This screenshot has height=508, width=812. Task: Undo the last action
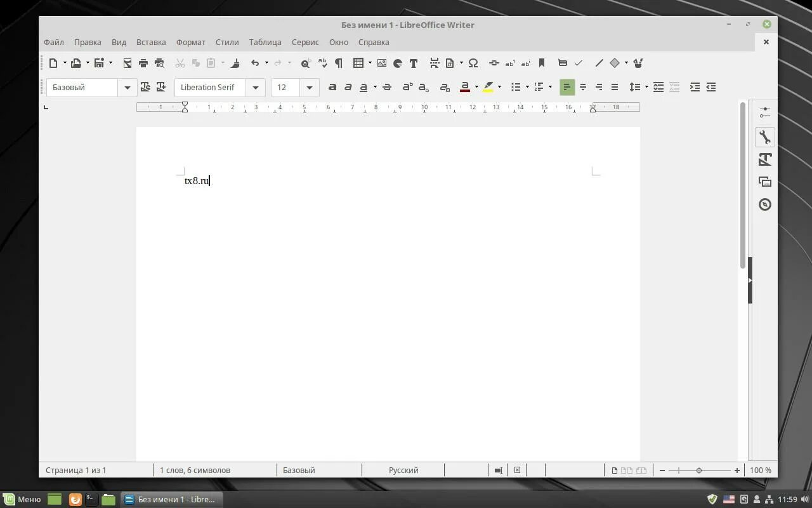(255, 63)
